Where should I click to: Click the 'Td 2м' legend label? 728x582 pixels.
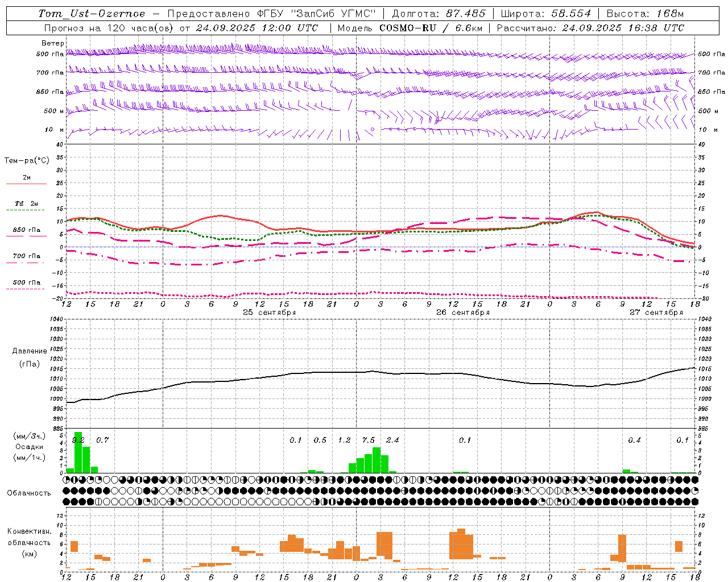27,203
